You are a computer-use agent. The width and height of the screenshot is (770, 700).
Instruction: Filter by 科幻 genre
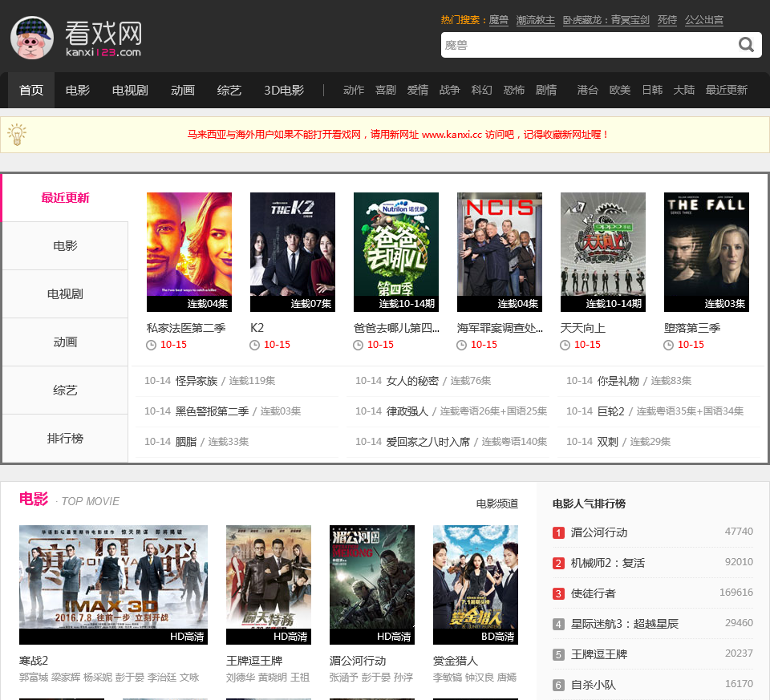[482, 90]
